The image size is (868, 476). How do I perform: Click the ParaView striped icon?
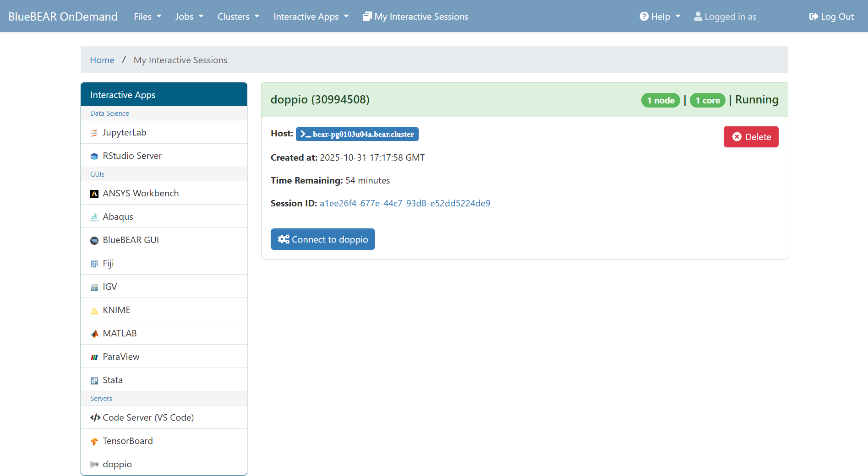tap(94, 357)
